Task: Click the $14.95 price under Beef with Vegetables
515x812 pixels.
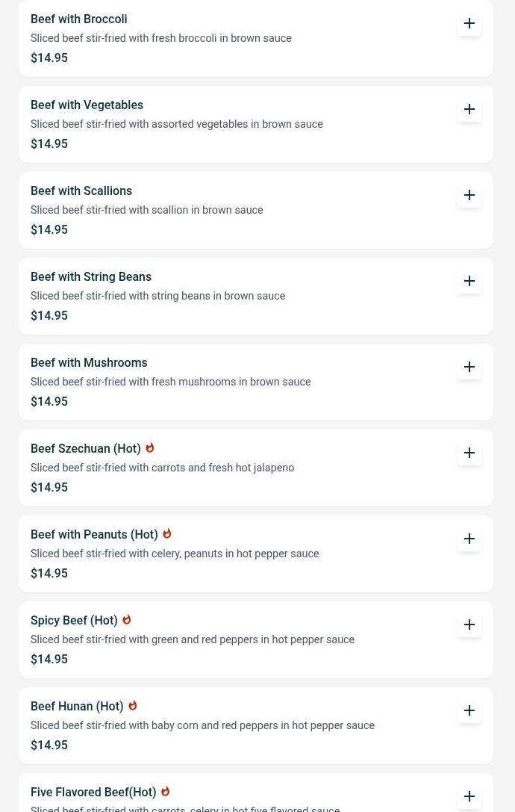Action: click(x=49, y=144)
